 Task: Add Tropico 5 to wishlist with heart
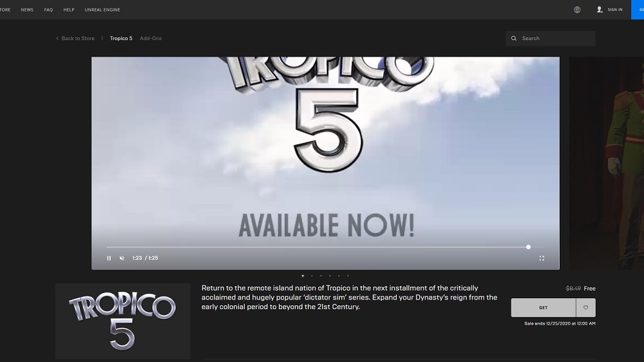click(585, 308)
